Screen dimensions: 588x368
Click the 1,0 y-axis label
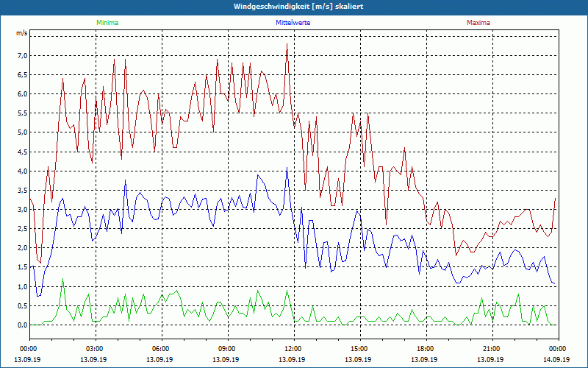(x=23, y=286)
